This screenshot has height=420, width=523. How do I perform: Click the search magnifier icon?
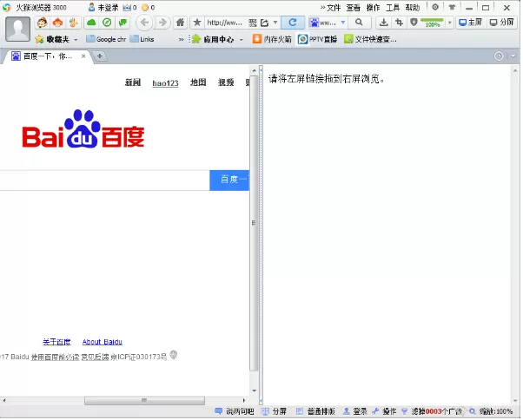tap(359, 23)
